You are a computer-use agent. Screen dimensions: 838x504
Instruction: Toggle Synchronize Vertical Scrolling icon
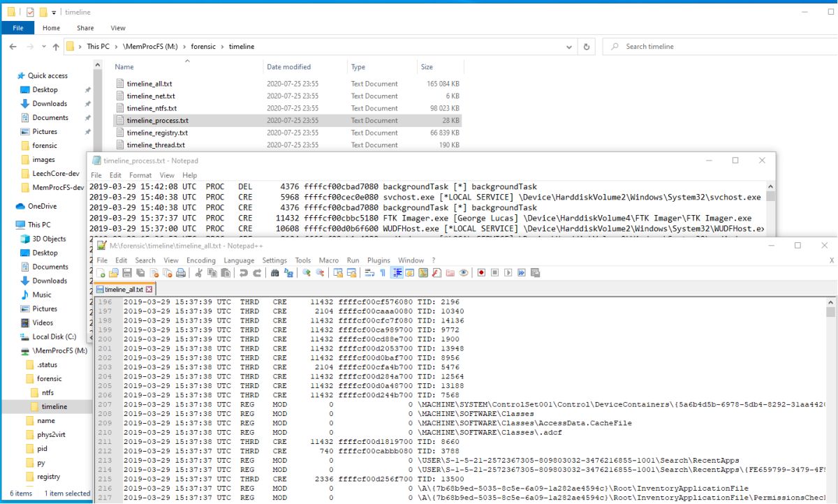337,272
